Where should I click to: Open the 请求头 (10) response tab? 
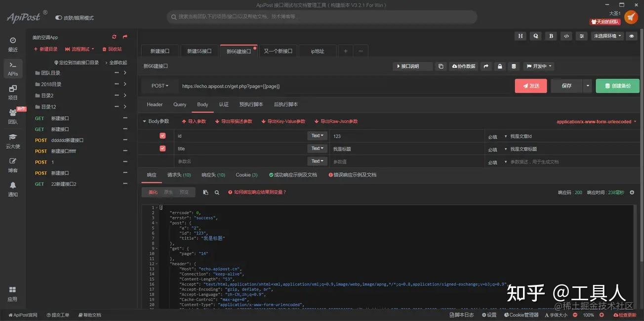tap(179, 174)
